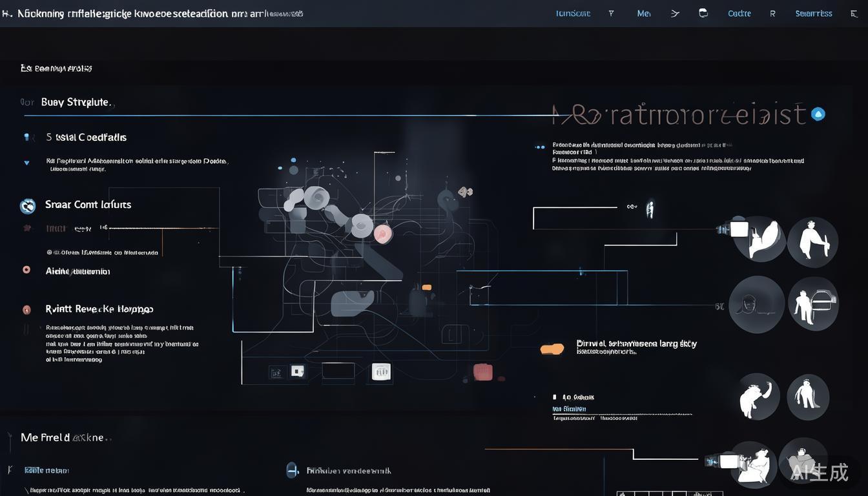
Task: Click the figure holding a tool icon
Action: (x=812, y=242)
